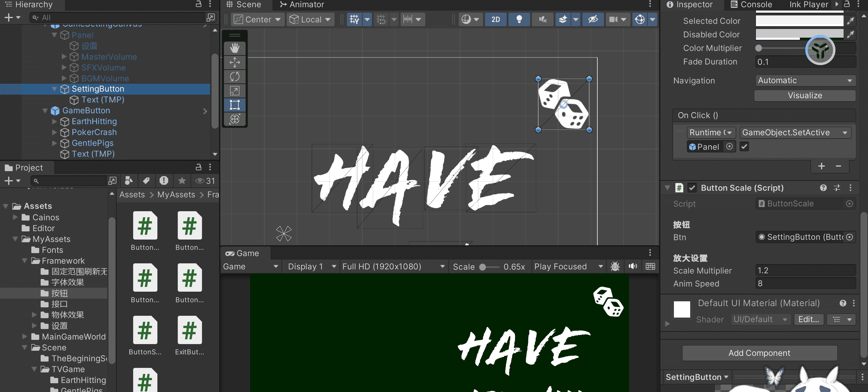
Task: Switch to the Console tab
Action: coord(751,5)
